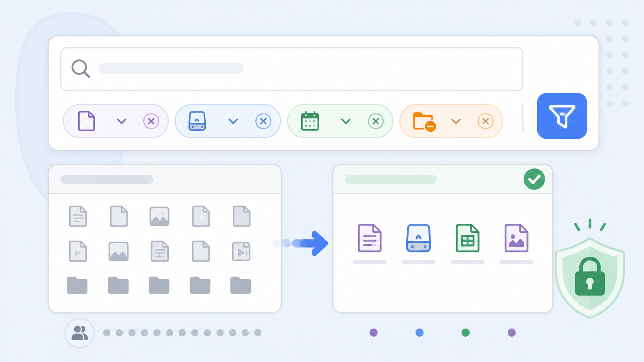Open the purple text document result
Image resolution: width=644 pixels, height=362 pixels.
[x=370, y=238]
